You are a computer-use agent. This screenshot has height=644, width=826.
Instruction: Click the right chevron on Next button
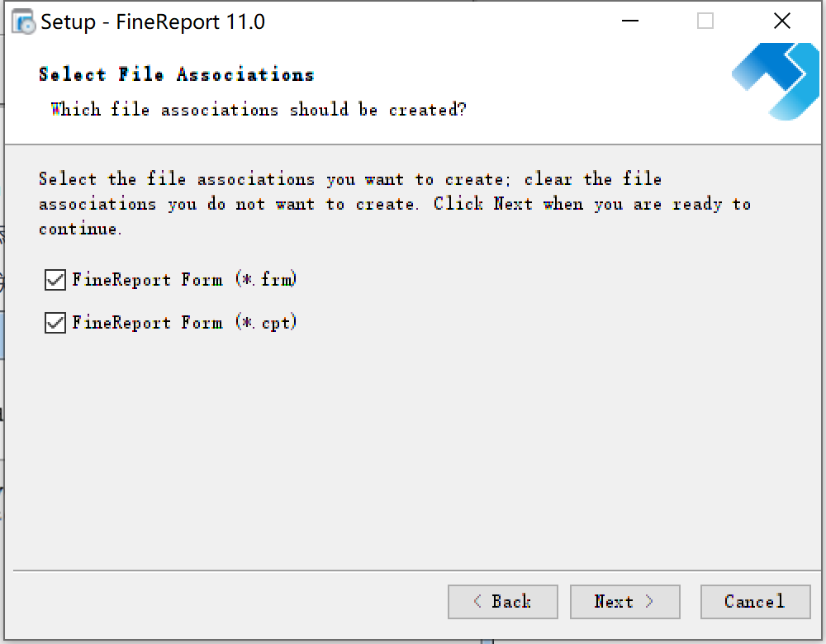tap(649, 602)
